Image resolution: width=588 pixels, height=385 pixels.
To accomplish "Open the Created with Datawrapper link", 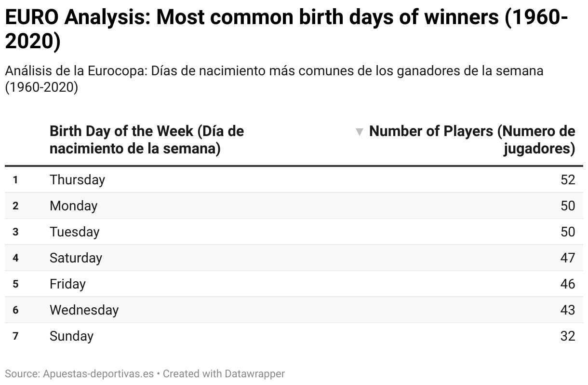I will click(x=224, y=373).
